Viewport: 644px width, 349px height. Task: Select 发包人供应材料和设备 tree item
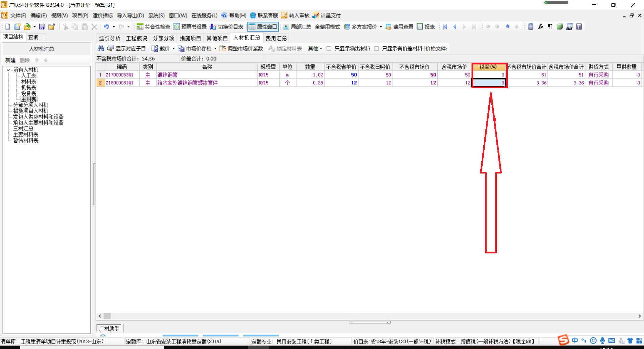coord(38,117)
